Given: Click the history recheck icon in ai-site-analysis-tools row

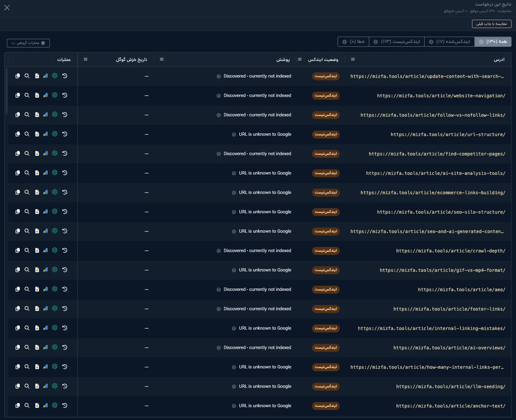Looking at the screenshot, I should tap(65, 173).
